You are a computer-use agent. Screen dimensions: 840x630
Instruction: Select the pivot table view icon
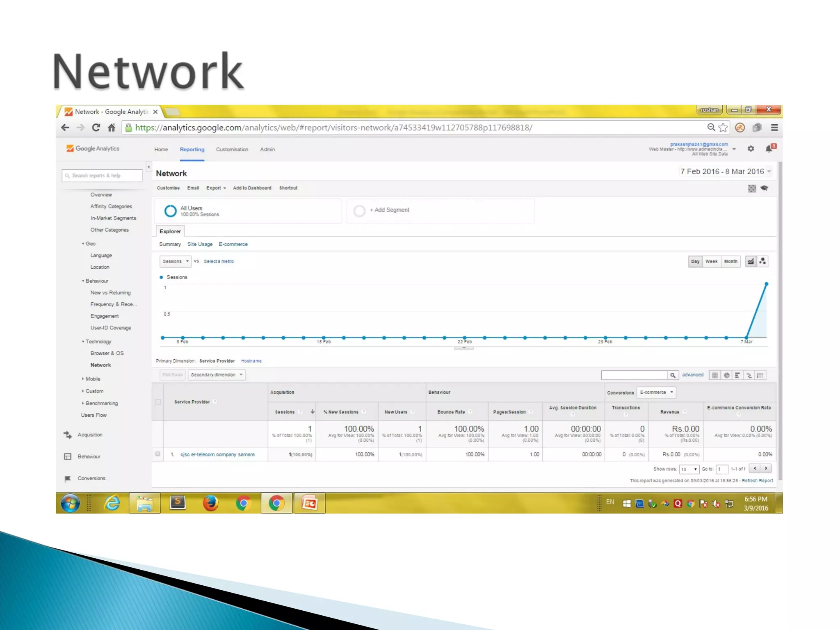760,375
